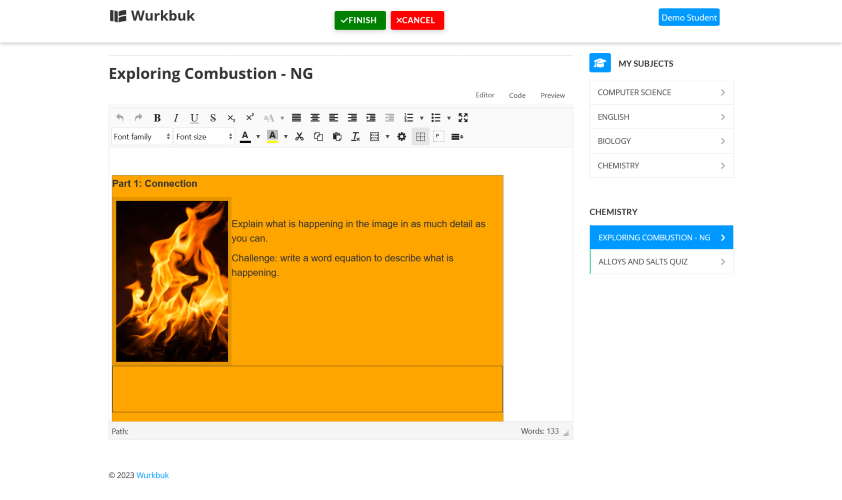Screen dimensions: 842x500
Task: Insert a numbered list
Action: (x=409, y=118)
